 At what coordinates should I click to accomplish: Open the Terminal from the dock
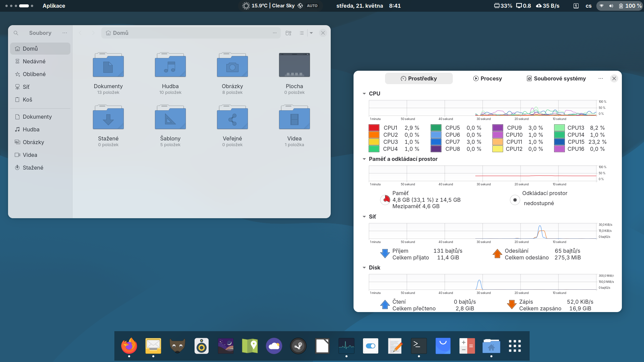coord(419,346)
